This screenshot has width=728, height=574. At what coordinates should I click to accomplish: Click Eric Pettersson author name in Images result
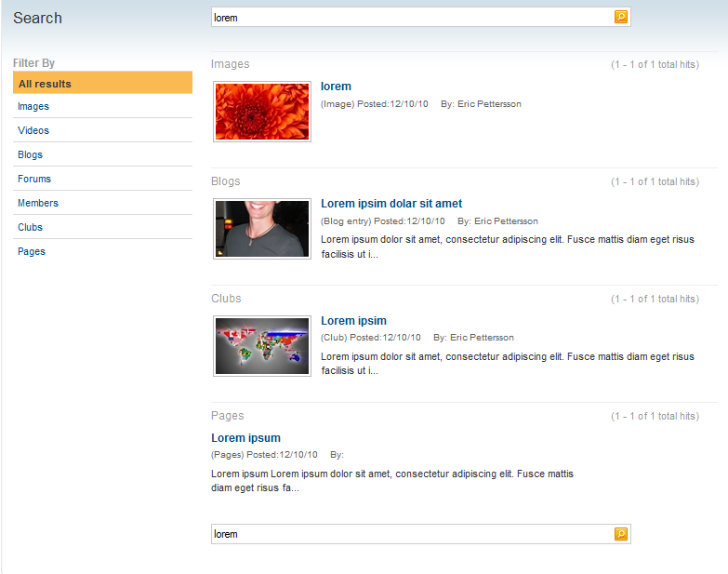point(489,104)
